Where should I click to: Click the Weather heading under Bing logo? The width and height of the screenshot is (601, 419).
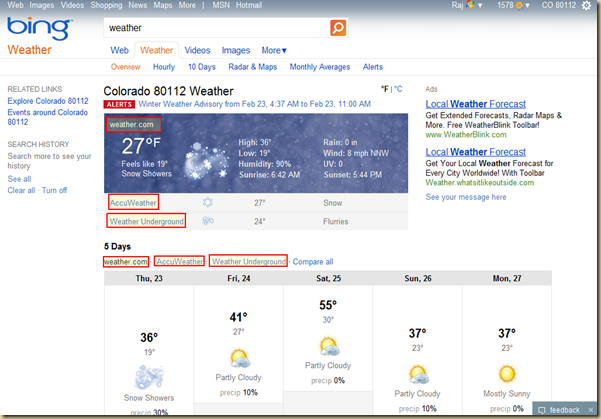(x=29, y=50)
